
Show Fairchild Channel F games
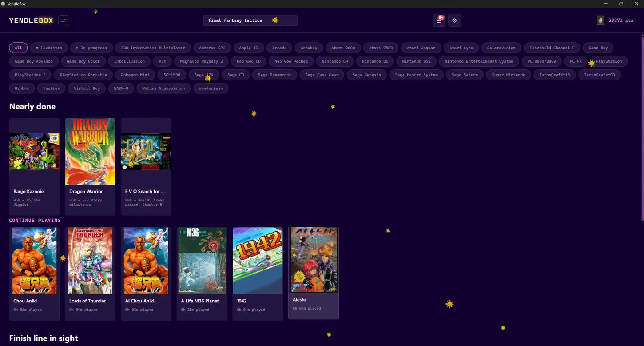tap(552, 48)
